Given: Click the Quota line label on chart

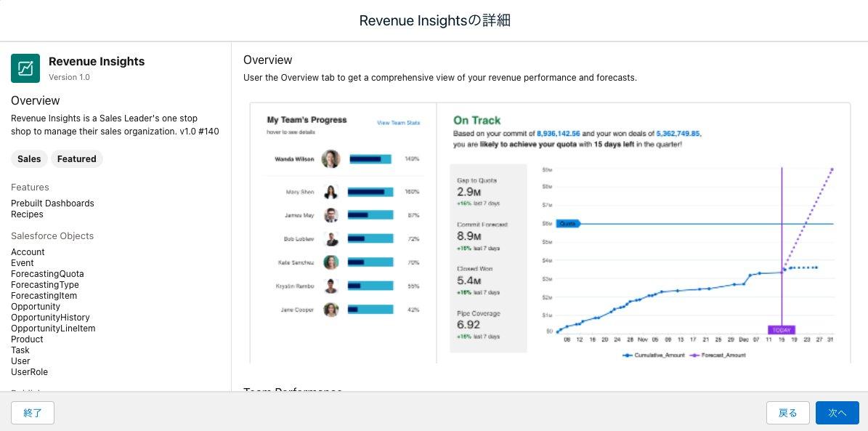Looking at the screenshot, I should tap(567, 224).
